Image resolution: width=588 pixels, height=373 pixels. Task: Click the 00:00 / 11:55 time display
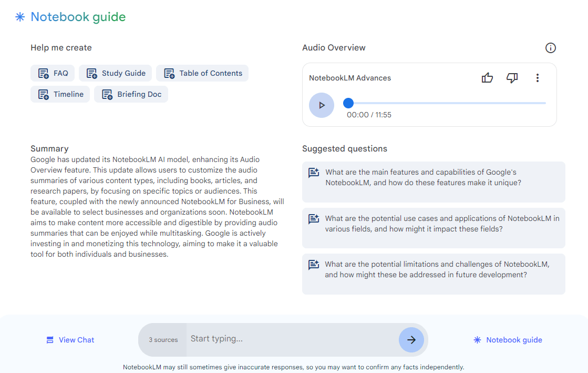point(369,115)
